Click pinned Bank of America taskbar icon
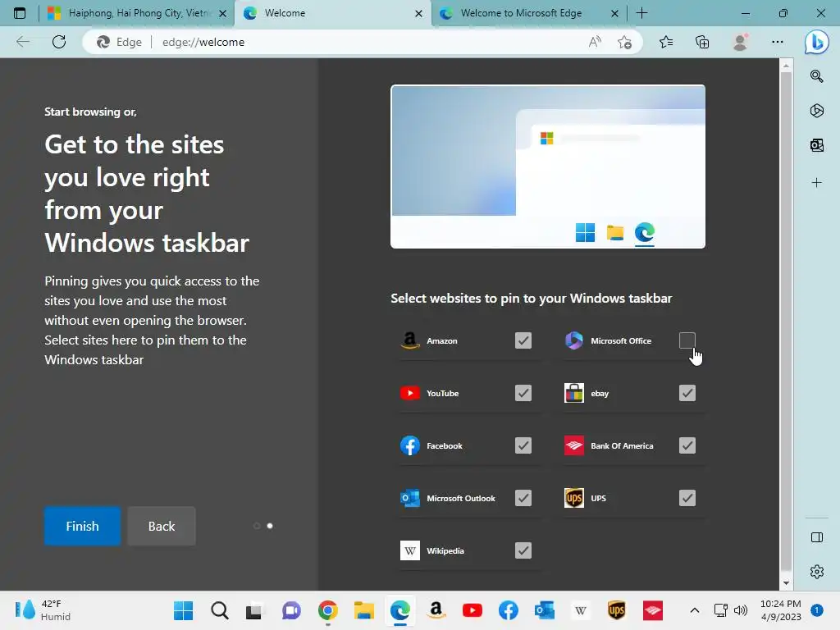The height and width of the screenshot is (630, 840). point(653,610)
